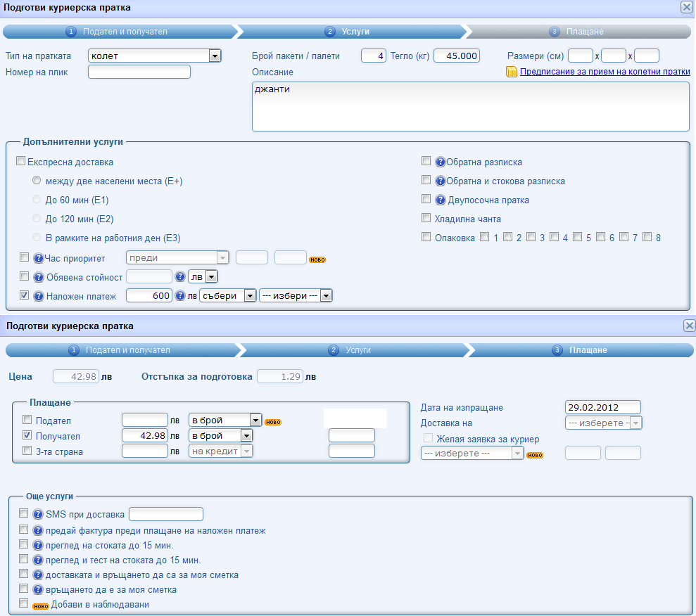Expand the събери dropdown for Наложен платеж
Viewport: 696px width, 616px height.
point(249,296)
